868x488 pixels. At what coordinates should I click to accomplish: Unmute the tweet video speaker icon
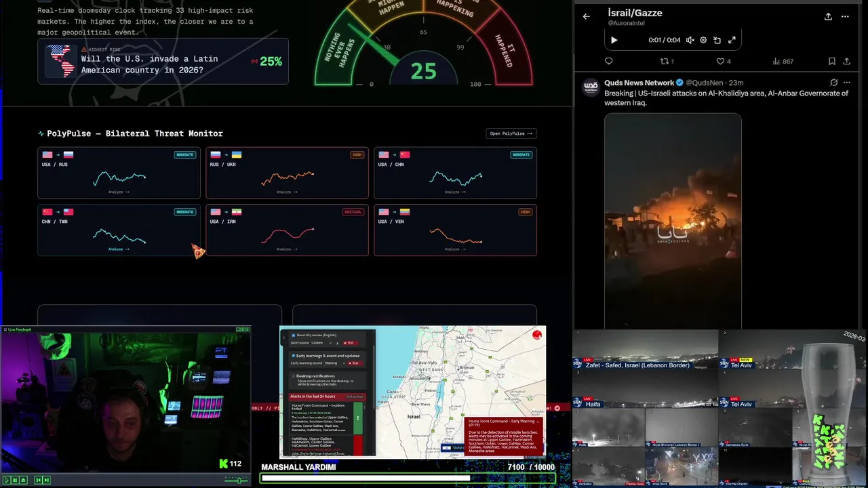tap(690, 40)
